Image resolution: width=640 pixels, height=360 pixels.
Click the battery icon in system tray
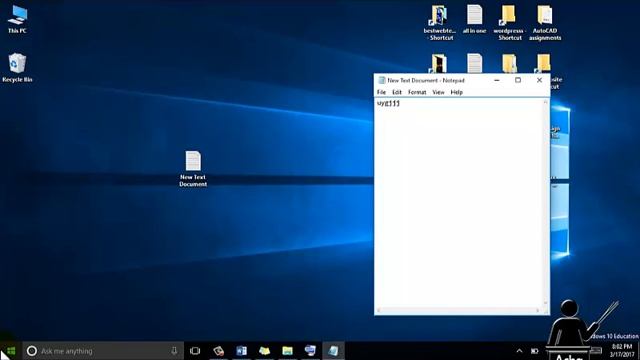tap(534, 351)
